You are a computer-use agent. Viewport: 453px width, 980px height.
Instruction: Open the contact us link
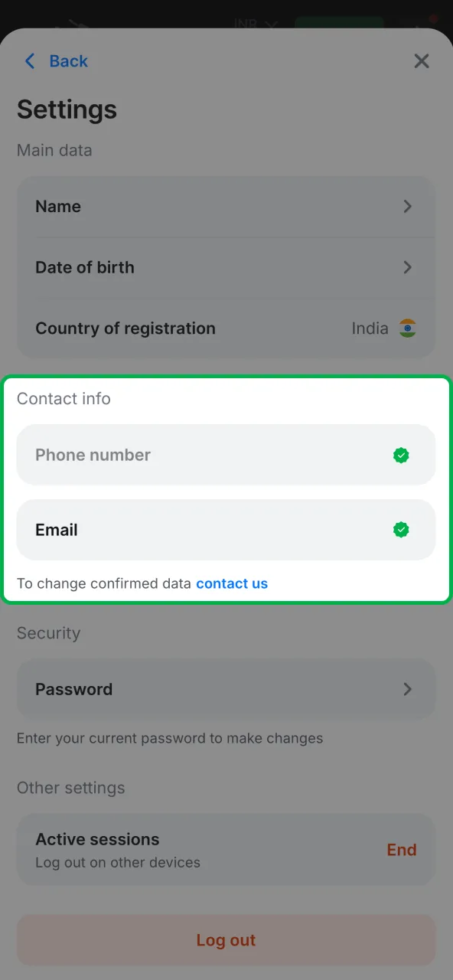pyautogui.click(x=232, y=583)
